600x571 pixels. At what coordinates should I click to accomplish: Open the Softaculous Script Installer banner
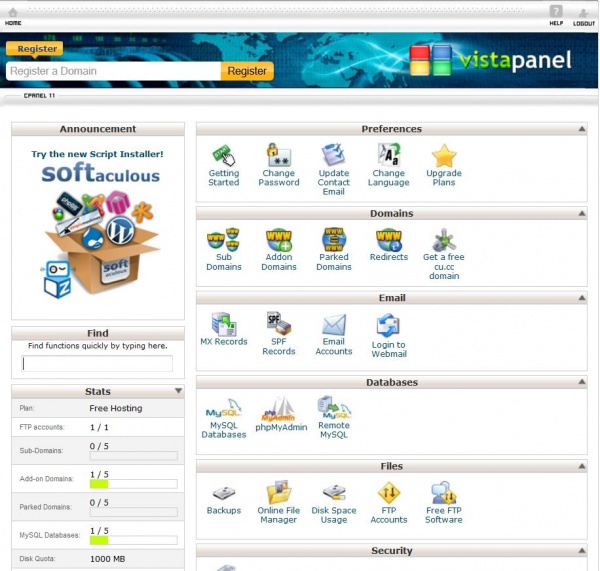(x=98, y=226)
